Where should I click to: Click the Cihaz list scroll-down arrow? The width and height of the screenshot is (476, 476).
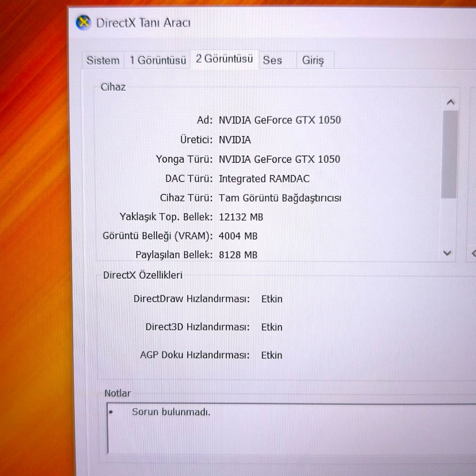coord(447,253)
